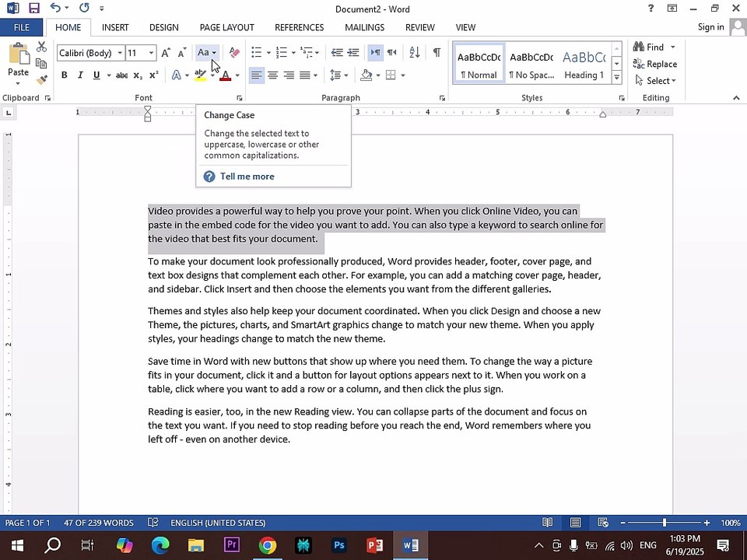
Task: Center align the paragraph
Action: (272, 75)
